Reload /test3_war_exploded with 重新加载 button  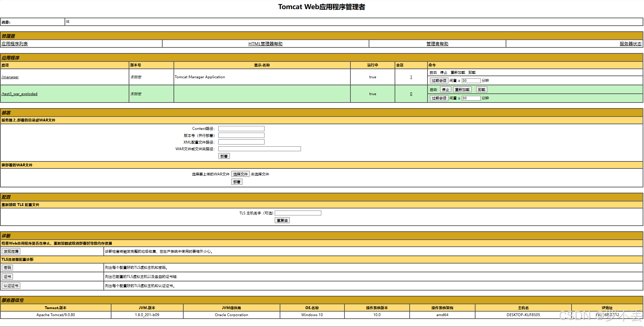click(462, 90)
